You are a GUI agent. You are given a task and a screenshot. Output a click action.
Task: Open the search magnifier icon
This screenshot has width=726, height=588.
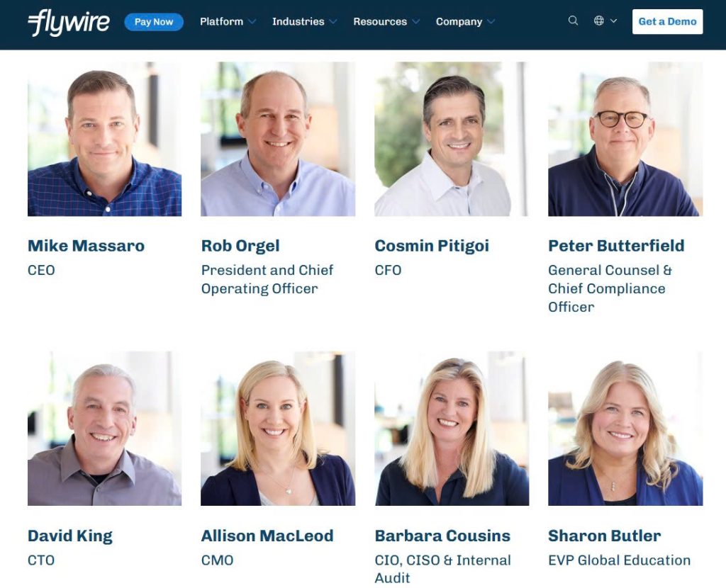[x=573, y=21]
